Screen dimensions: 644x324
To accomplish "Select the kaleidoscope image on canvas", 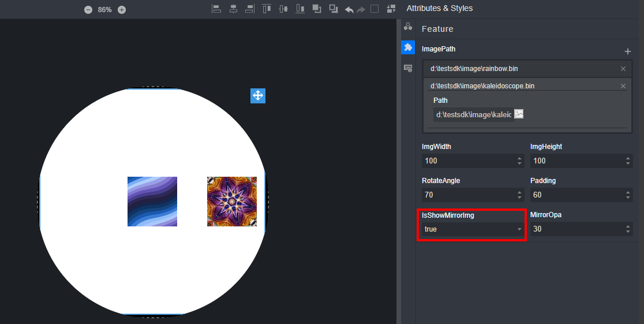I will click(x=232, y=202).
